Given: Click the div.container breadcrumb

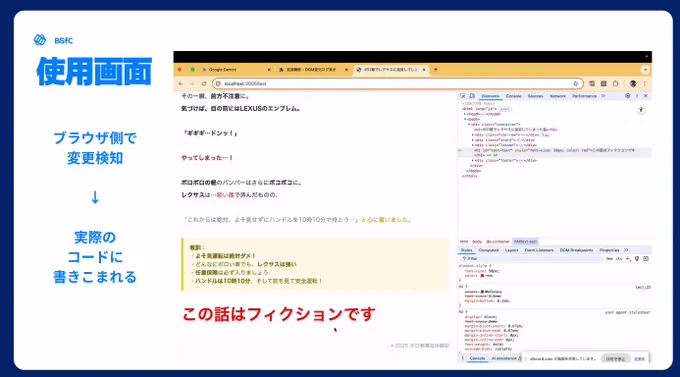Looking at the screenshot, I should pos(498,242).
